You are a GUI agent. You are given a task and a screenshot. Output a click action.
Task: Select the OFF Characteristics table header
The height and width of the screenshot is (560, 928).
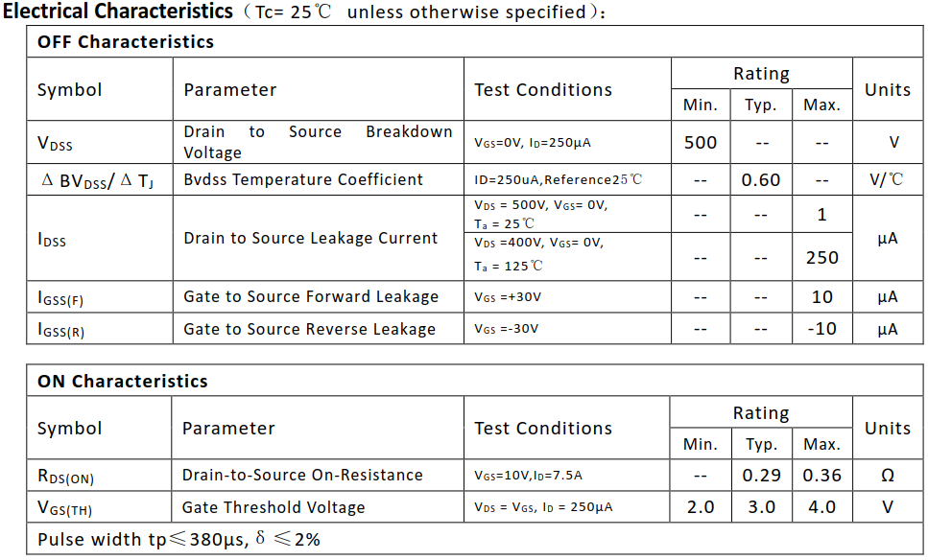pyautogui.click(x=126, y=42)
